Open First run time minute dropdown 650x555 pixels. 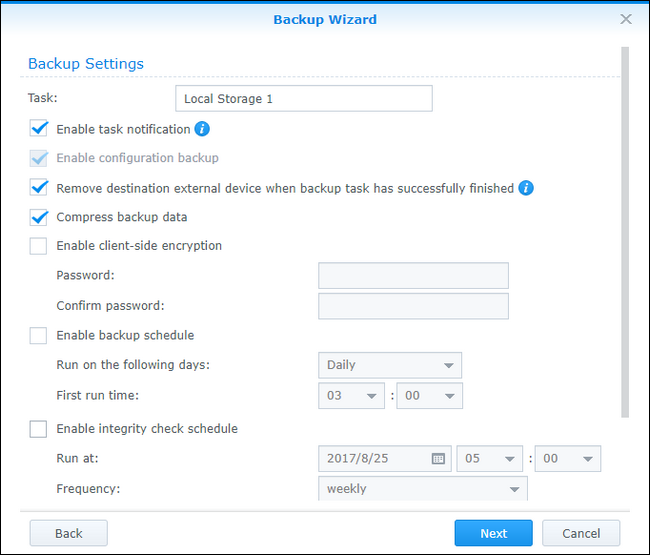click(429, 396)
